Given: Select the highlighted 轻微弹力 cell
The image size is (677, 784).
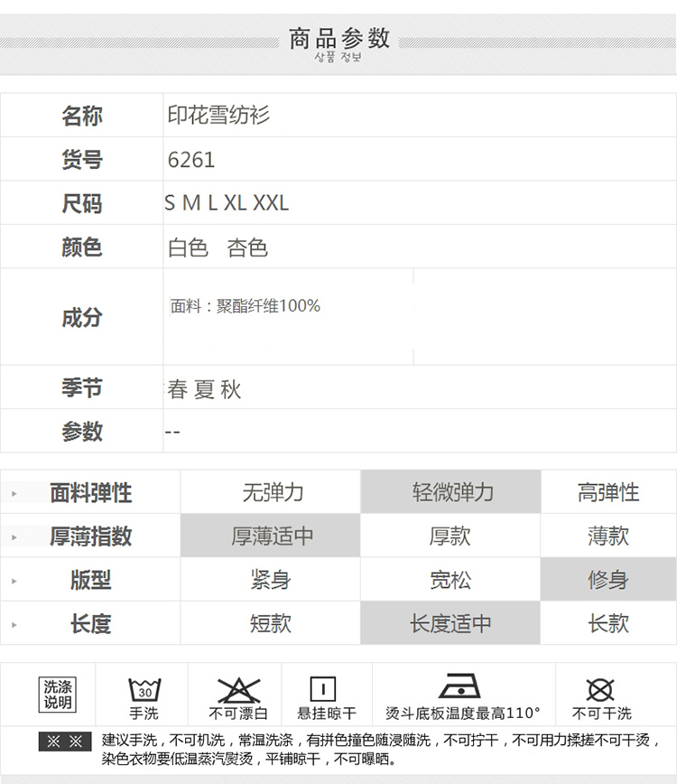Looking at the screenshot, I should [450, 491].
